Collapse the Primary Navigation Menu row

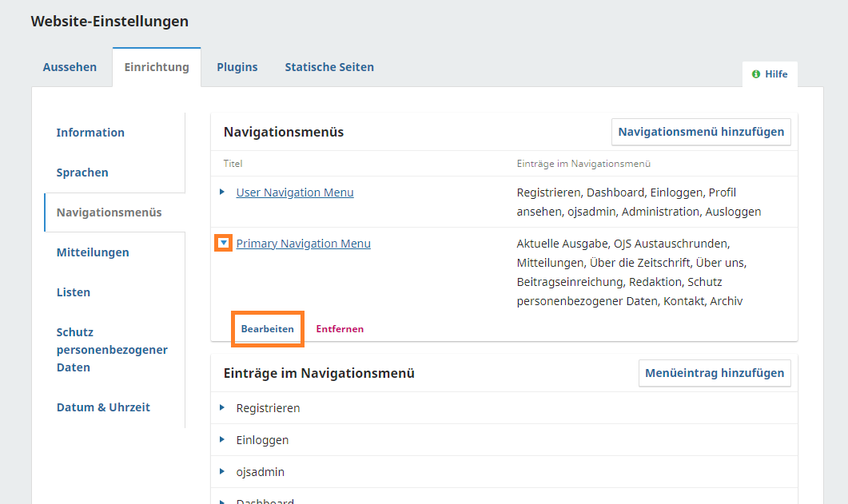pyautogui.click(x=224, y=243)
